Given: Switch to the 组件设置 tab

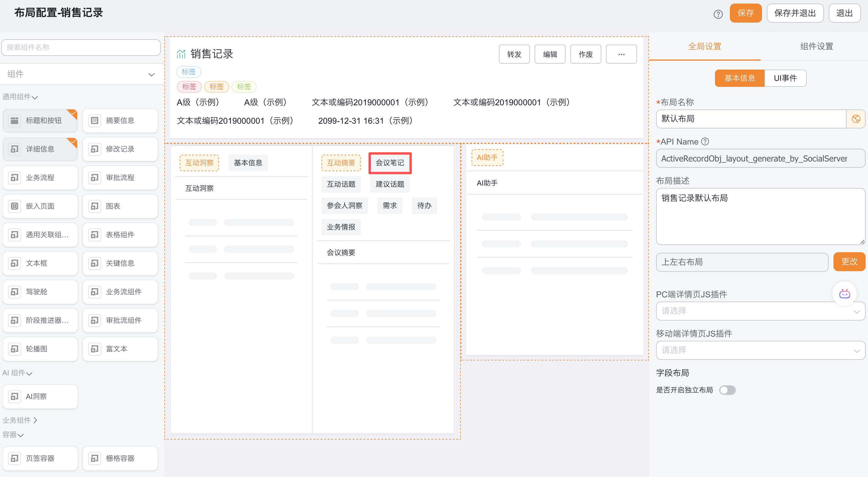Looking at the screenshot, I should pyautogui.click(x=817, y=46).
